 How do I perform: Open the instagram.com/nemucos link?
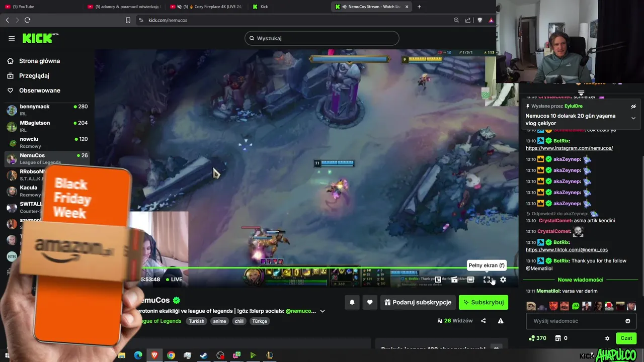point(569,148)
